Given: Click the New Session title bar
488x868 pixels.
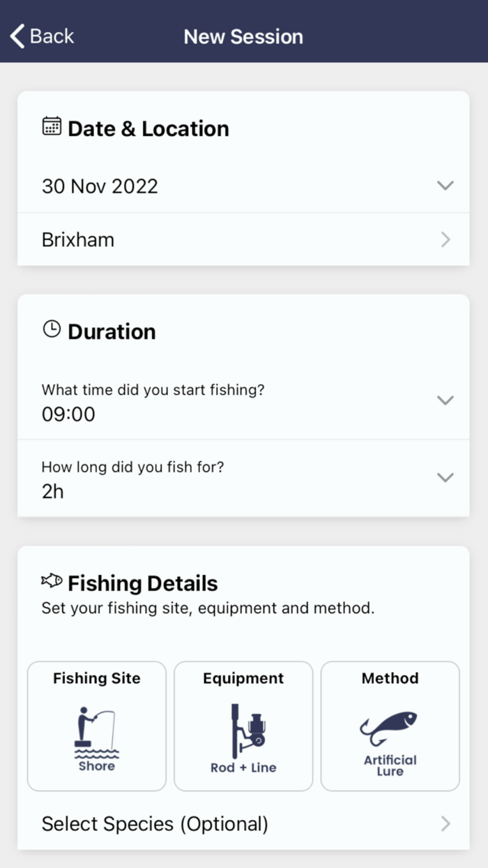Looking at the screenshot, I should 243,36.
